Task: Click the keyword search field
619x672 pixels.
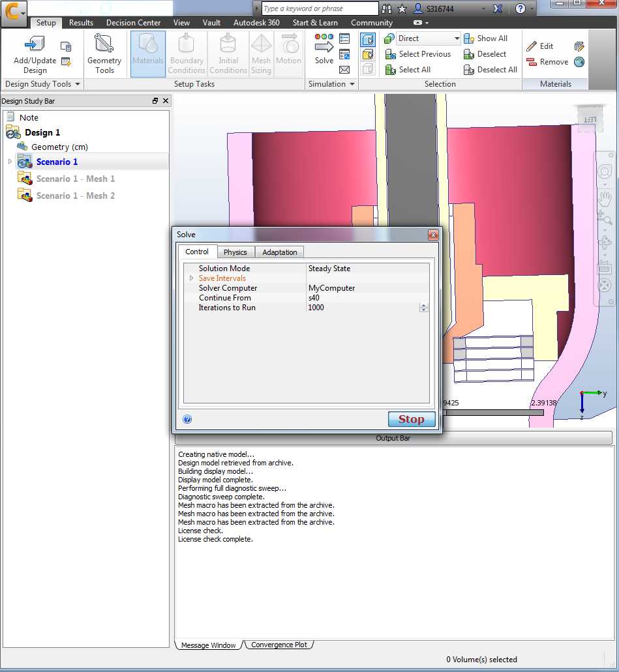Action: click(319, 8)
